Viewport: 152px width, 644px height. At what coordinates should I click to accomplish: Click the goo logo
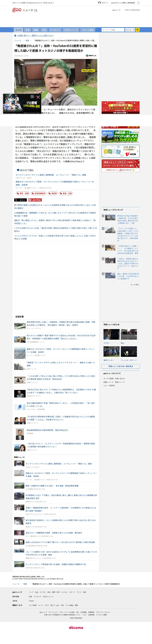point(17,10)
